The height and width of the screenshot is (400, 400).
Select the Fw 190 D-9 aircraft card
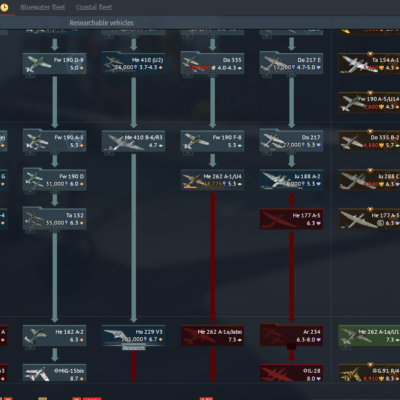click(55, 63)
